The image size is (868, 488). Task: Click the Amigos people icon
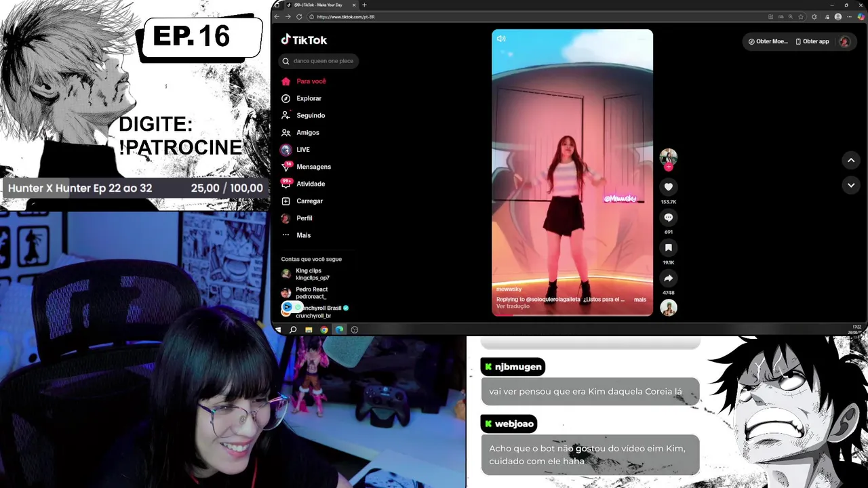(x=285, y=133)
